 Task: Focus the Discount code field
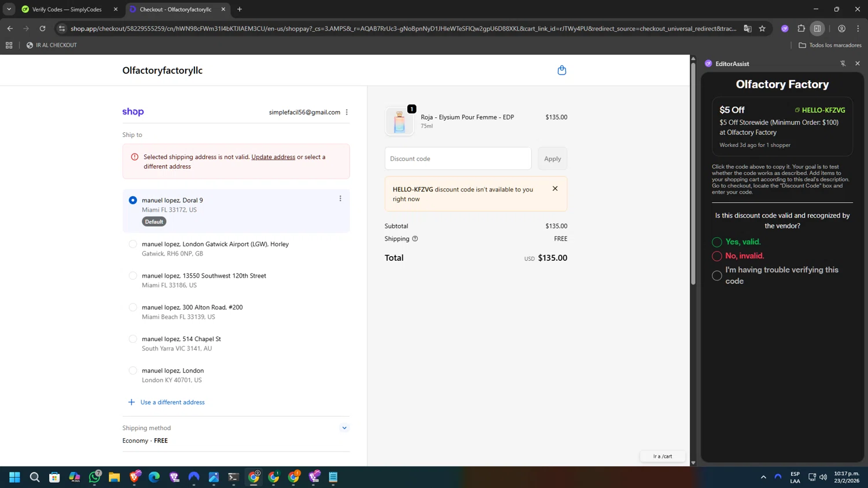[x=458, y=158]
